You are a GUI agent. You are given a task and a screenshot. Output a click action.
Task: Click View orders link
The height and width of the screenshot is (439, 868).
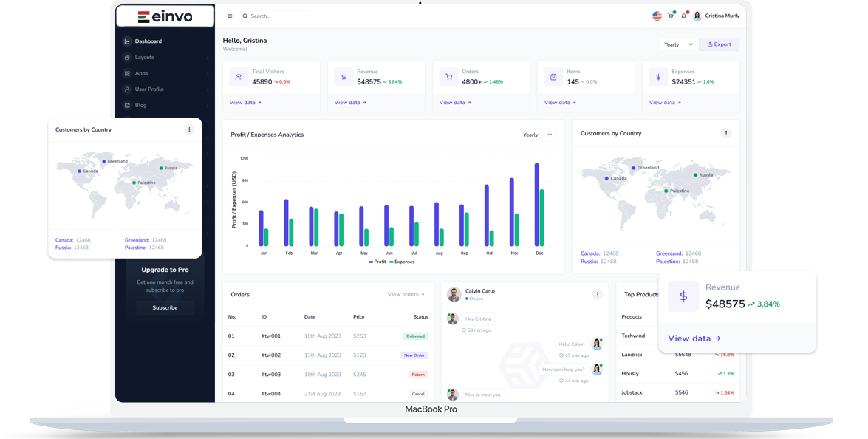click(x=406, y=294)
